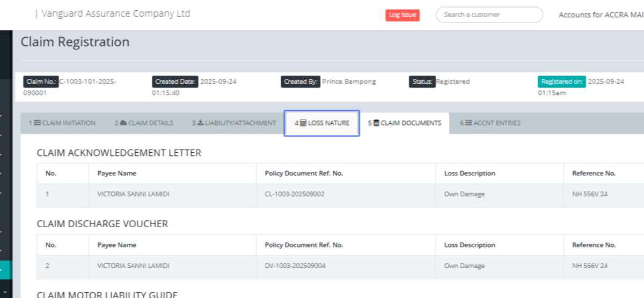Select payee name in Claim Discharge Voucher row
This screenshot has height=298, width=644.
[x=133, y=266]
